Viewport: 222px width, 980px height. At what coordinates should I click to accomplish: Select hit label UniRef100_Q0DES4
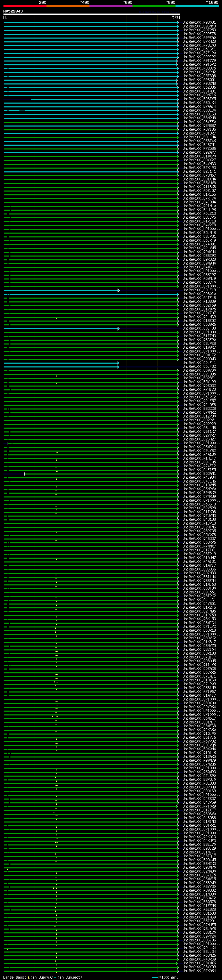pos(199,110)
